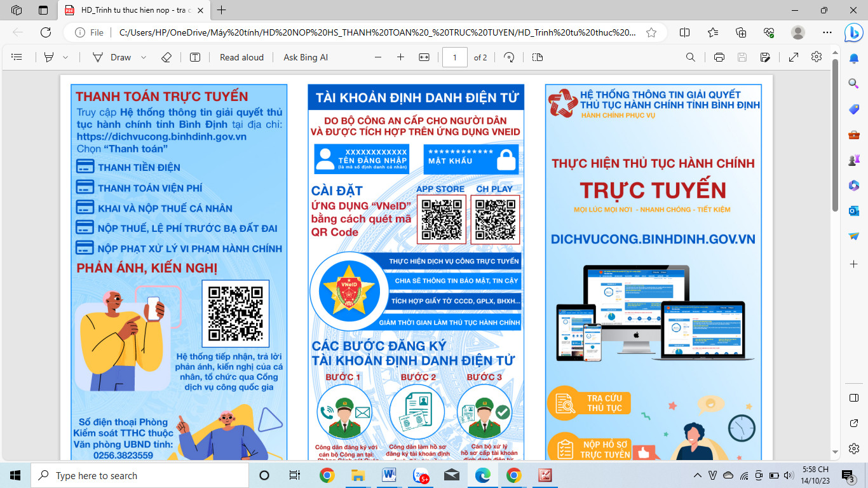This screenshot has height=488, width=868.
Task: Open File Explorer from taskbar
Action: pos(358,475)
